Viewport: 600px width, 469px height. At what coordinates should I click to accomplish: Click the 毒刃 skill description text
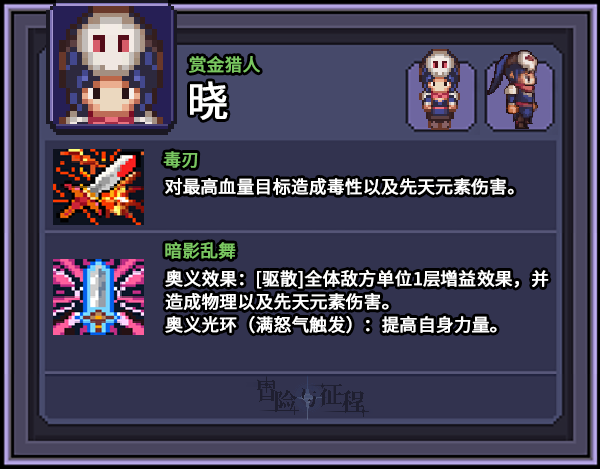click(x=341, y=187)
